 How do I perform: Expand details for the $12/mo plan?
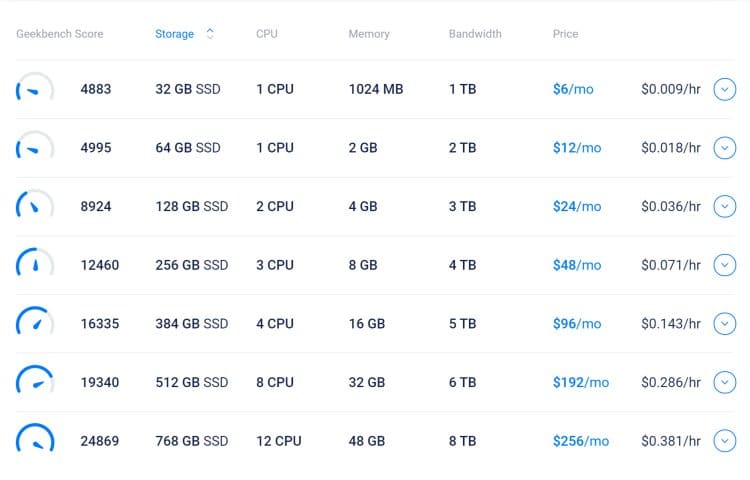tap(725, 148)
